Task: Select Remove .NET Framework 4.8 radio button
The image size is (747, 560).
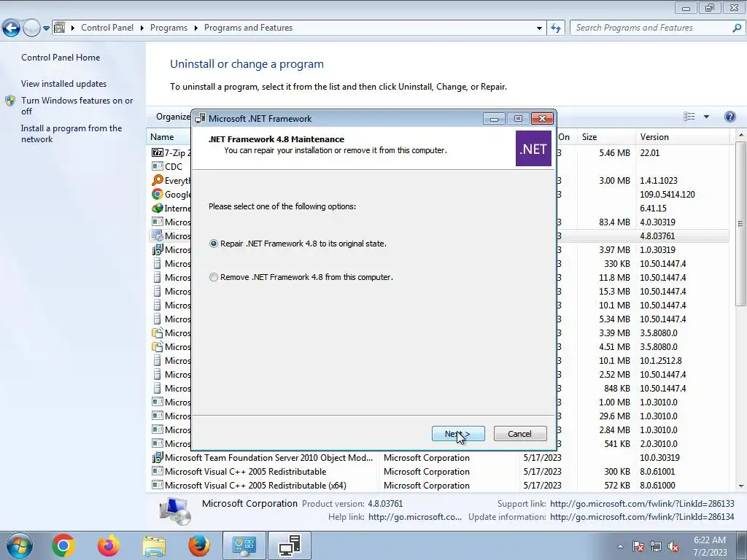Action: pyautogui.click(x=214, y=277)
